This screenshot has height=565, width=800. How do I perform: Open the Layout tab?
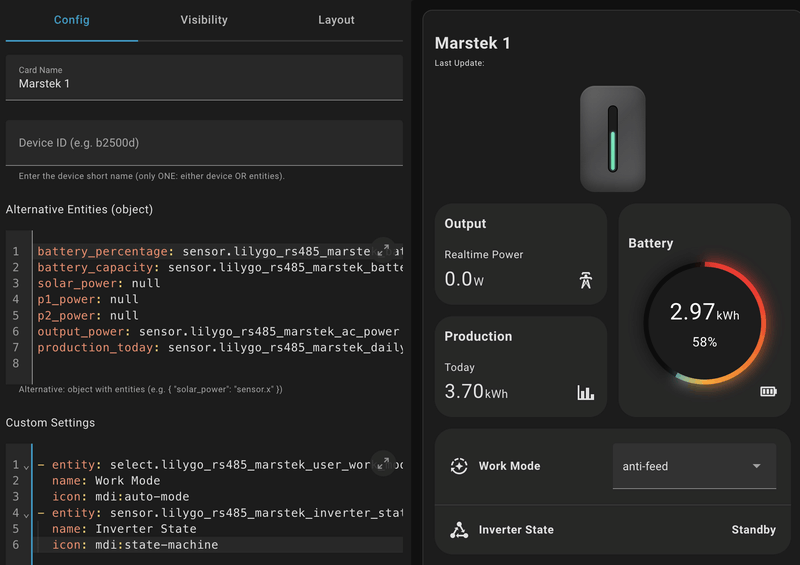[336, 20]
